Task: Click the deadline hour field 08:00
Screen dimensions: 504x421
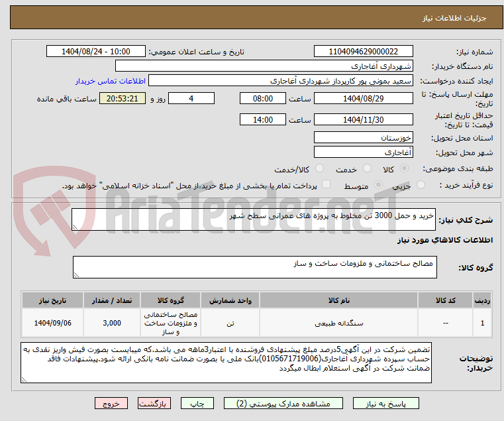Action: 263,98
